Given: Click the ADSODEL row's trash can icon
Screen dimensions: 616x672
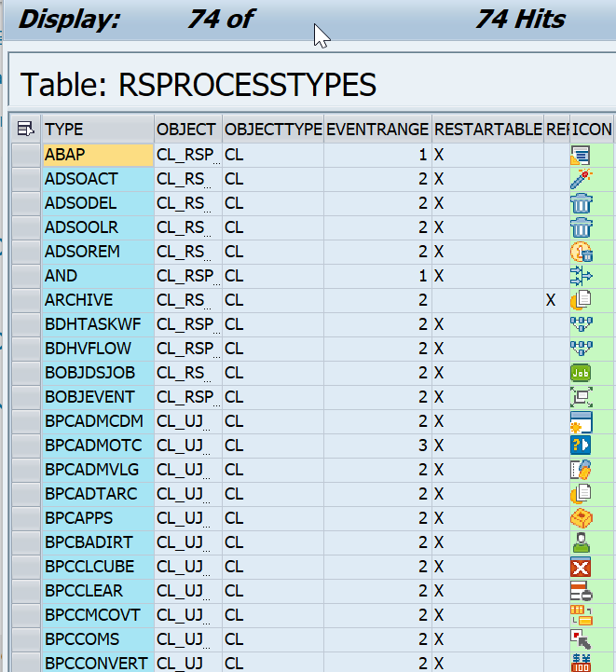Looking at the screenshot, I should [x=581, y=203].
